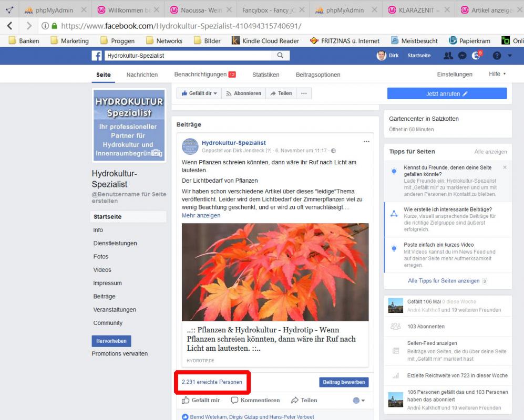Select Veranstaltungen in left sidebar
The image size is (524, 420).
tap(115, 310)
